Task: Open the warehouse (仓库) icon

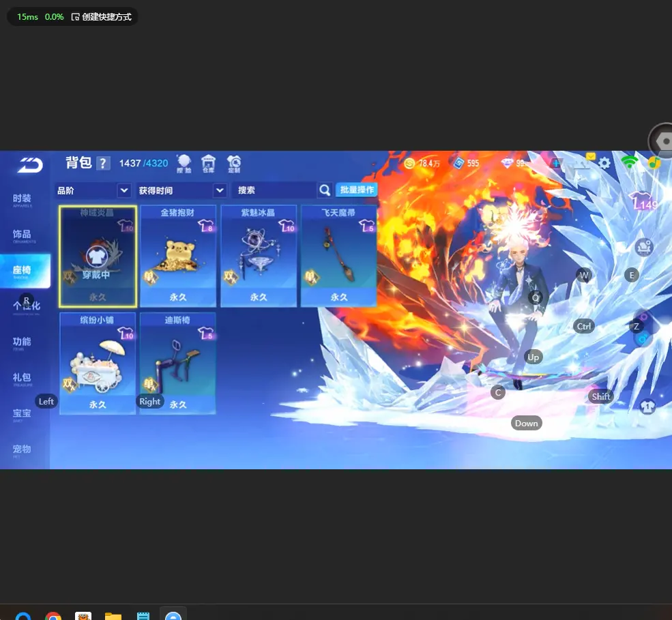Action: click(x=208, y=164)
